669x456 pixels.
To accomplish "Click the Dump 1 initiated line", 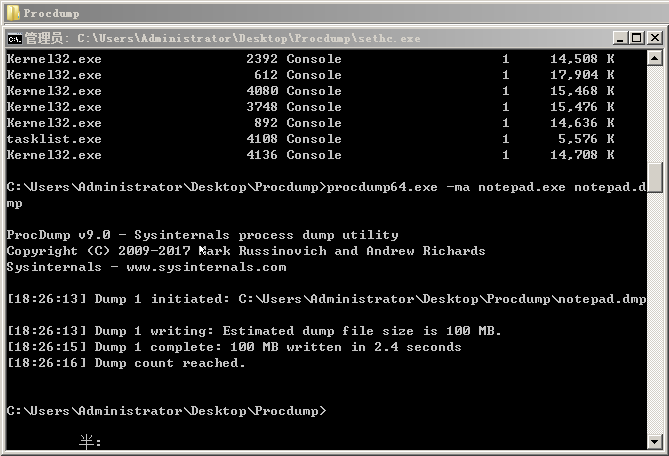I will coord(326,299).
